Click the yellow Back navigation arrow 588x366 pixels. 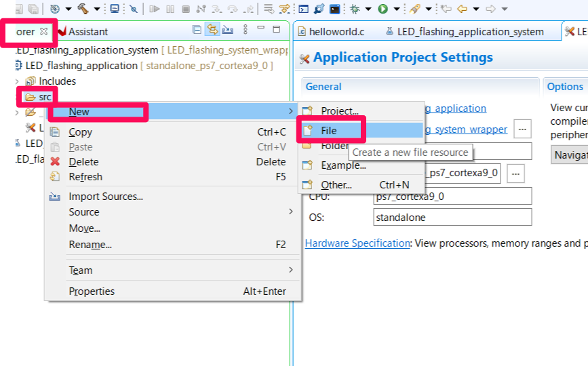462,9
